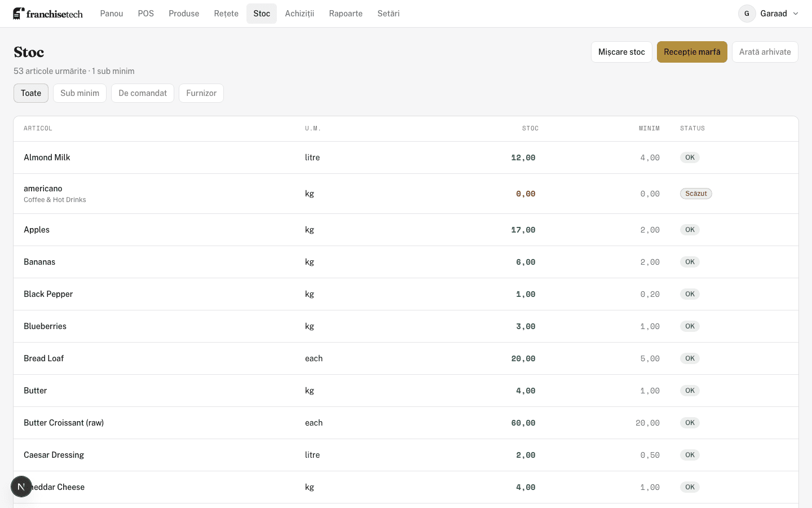Open the Next.js dev tools badge

(21, 487)
